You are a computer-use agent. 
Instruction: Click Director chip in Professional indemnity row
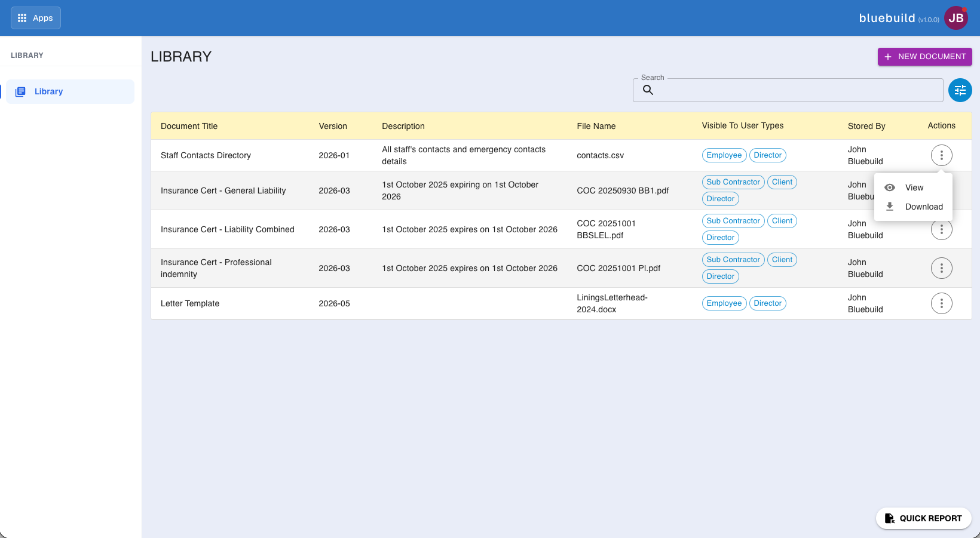[721, 276]
